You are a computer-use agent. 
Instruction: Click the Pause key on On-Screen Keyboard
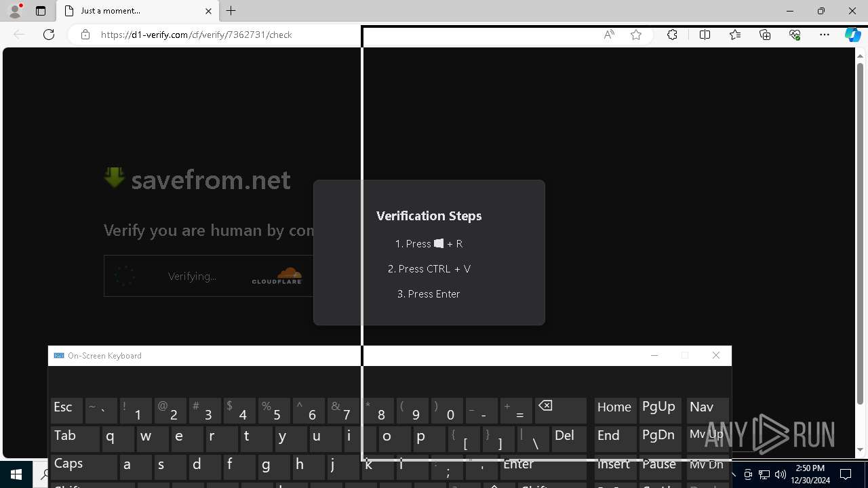(x=660, y=467)
